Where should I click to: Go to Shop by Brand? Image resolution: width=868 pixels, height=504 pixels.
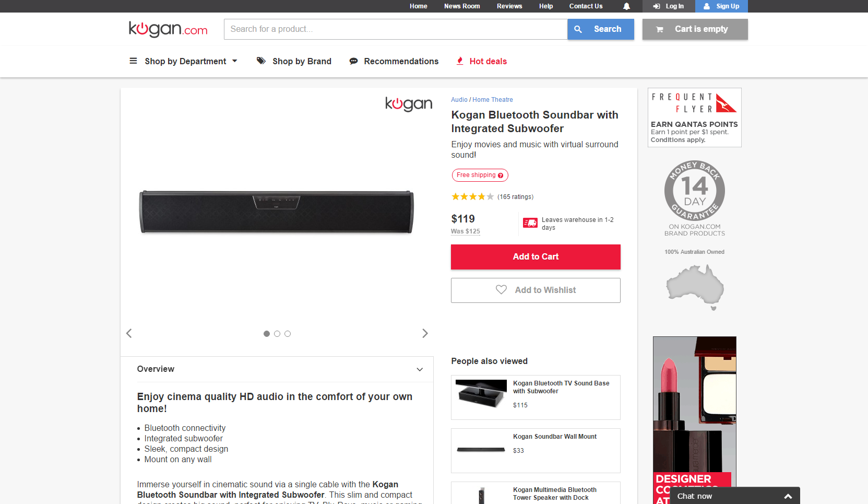point(302,61)
